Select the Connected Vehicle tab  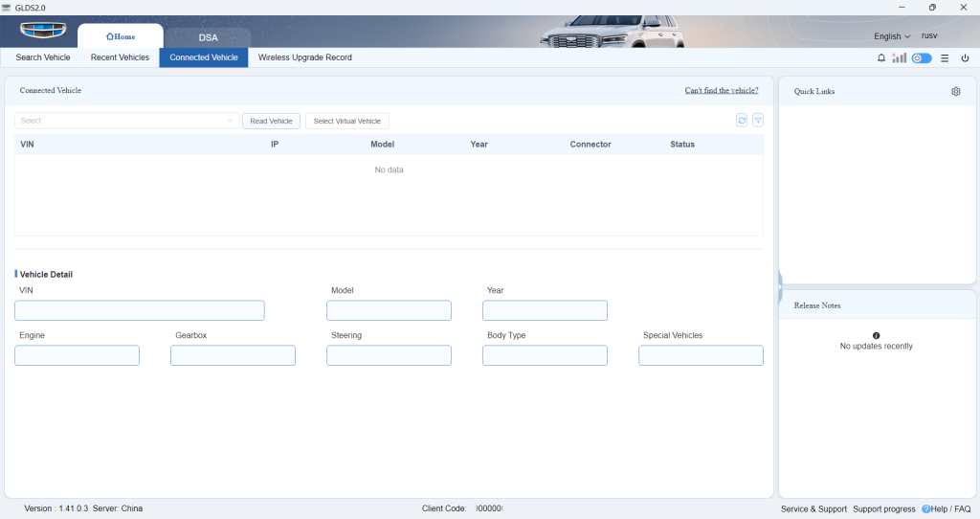pos(204,57)
